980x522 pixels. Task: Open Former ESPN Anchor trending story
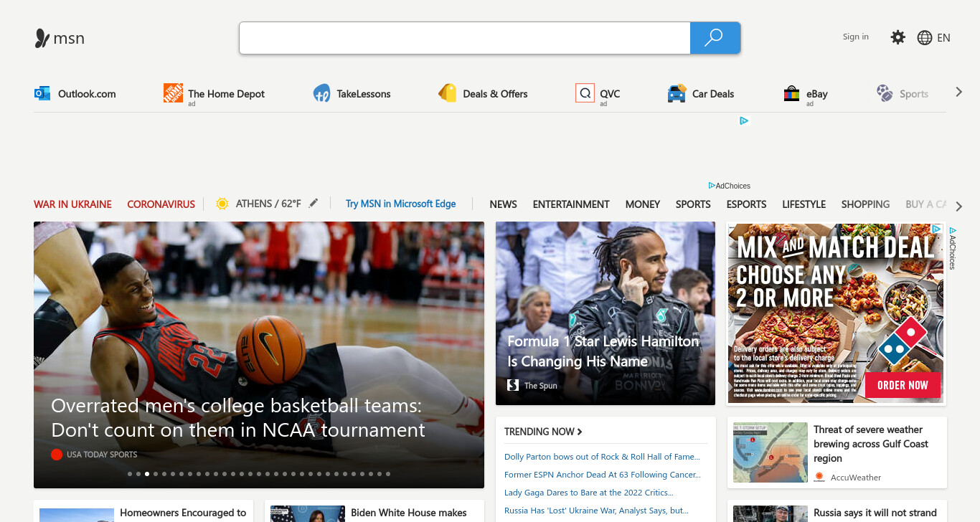coord(603,475)
